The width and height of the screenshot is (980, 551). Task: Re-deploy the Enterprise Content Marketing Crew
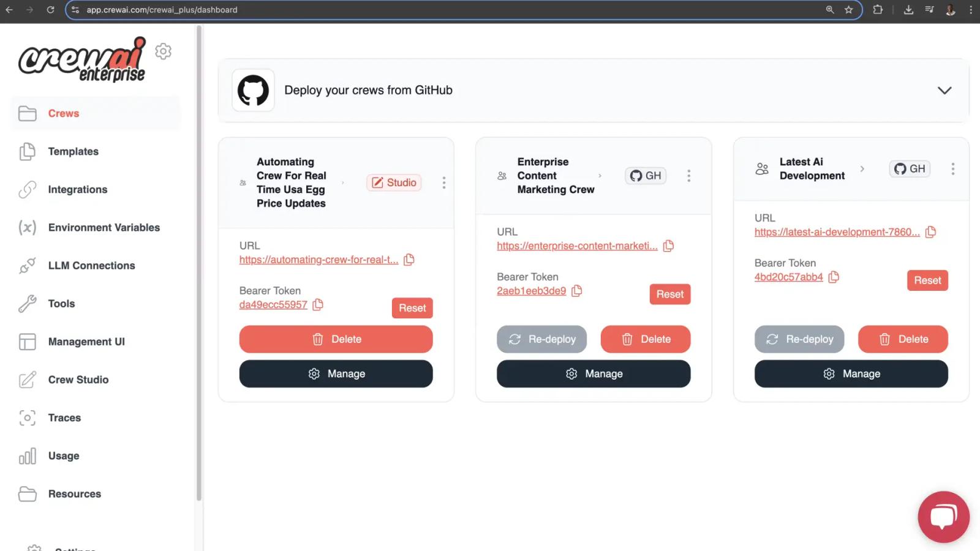(x=541, y=339)
